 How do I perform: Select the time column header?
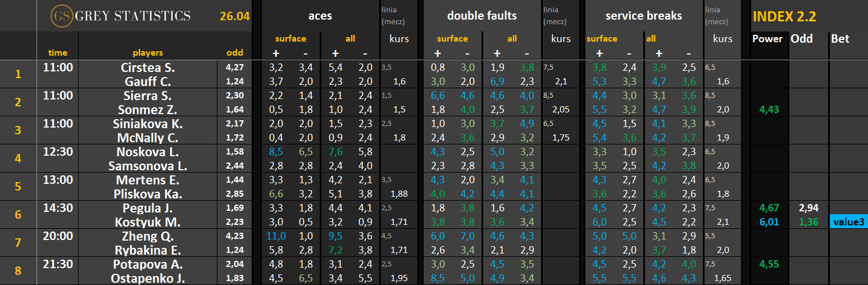pyautogui.click(x=57, y=53)
